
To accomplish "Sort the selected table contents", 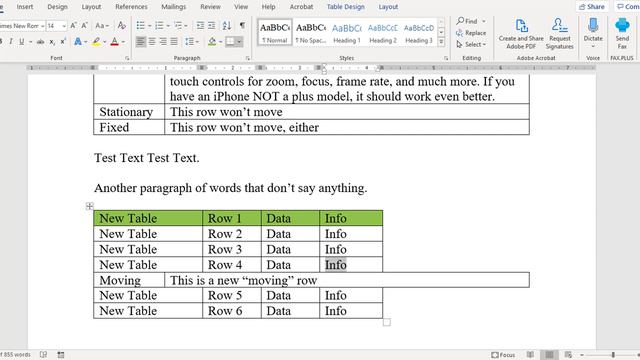I will click(x=227, y=26).
